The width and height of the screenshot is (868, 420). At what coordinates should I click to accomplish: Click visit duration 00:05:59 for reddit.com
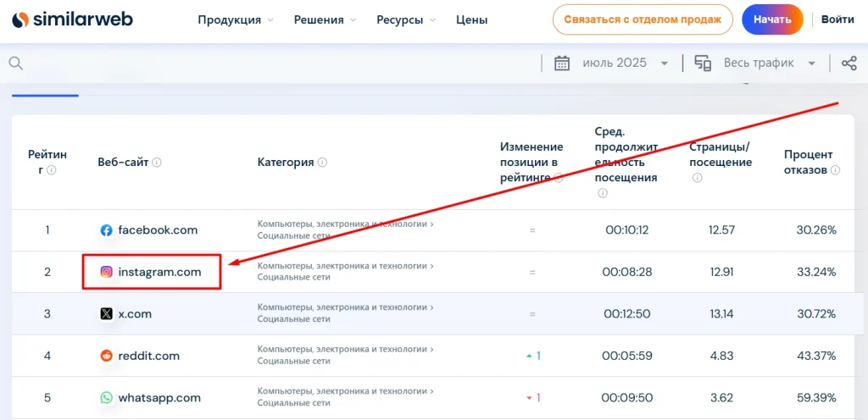pyautogui.click(x=627, y=356)
